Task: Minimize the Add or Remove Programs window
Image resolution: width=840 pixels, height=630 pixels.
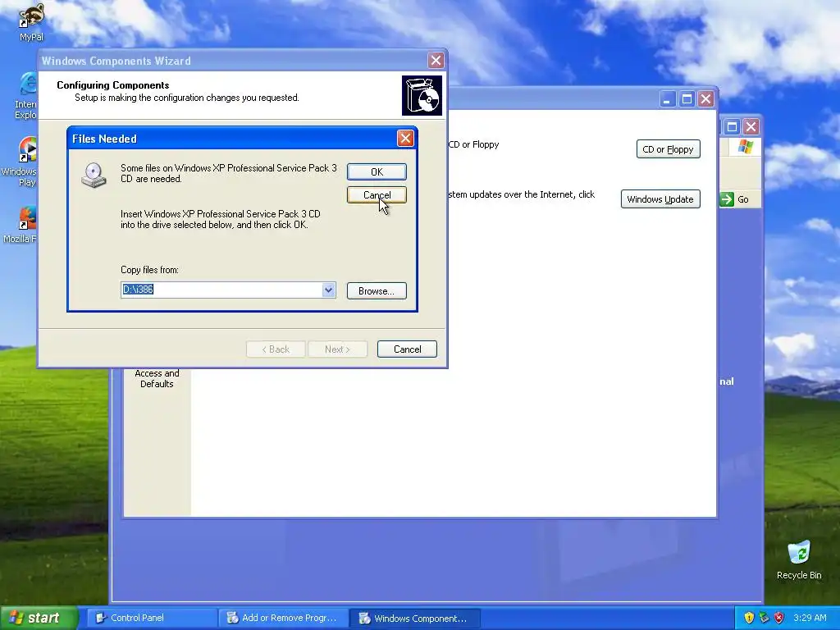Action: coord(668,99)
